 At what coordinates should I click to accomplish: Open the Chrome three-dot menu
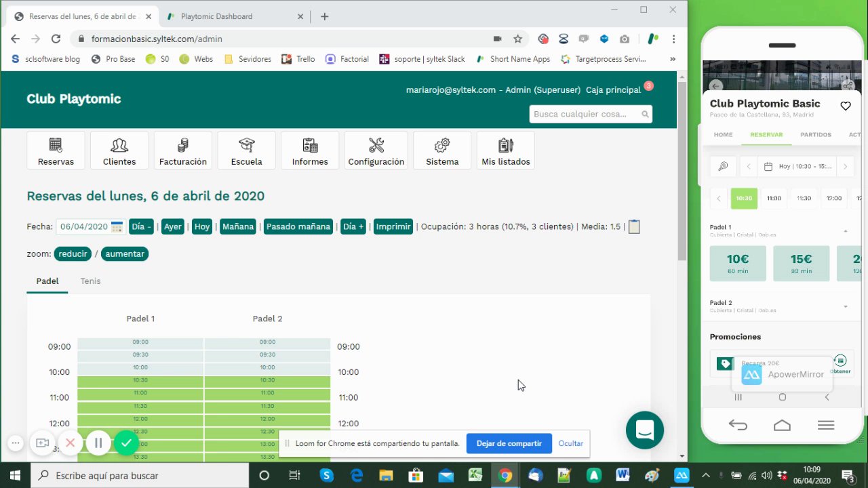(673, 39)
